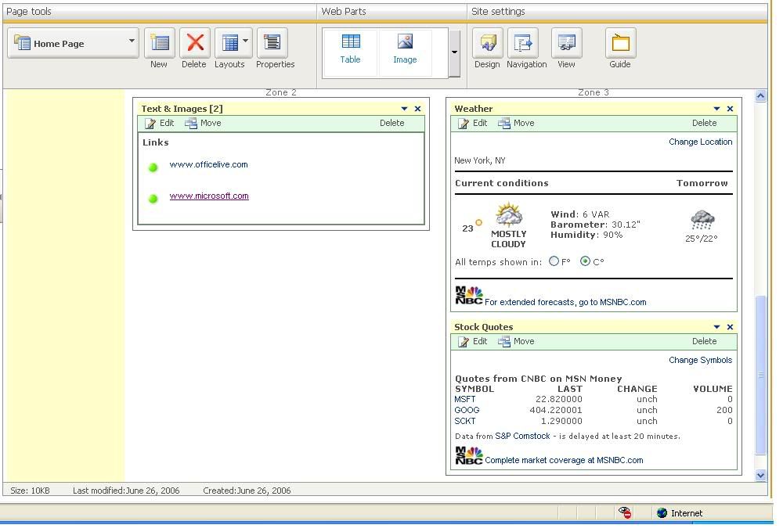Image resolution: width=783 pixels, height=532 pixels.
Task: Open the www.microsoft.com link
Action: (x=209, y=196)
